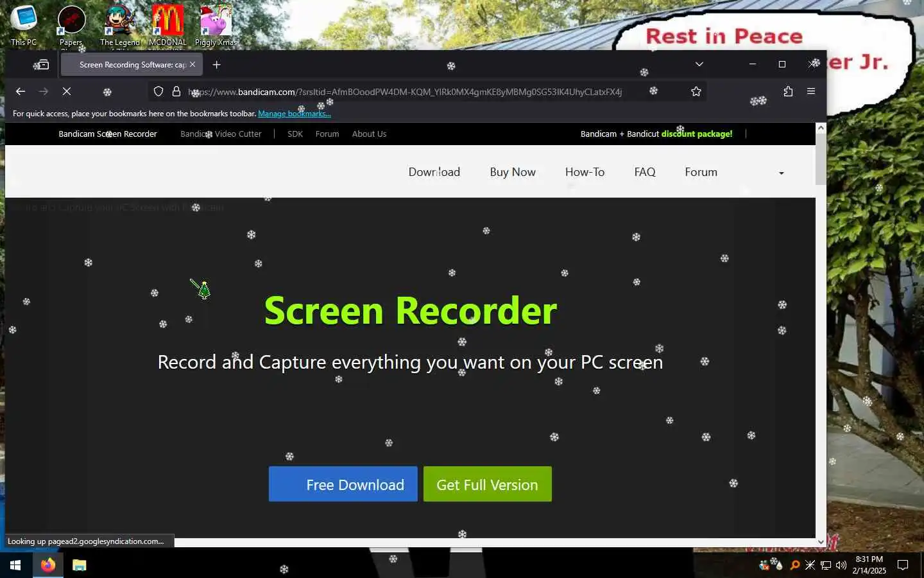The image size is (924, 578).
Task: Open the notifications action center
Action: [903, 565]
